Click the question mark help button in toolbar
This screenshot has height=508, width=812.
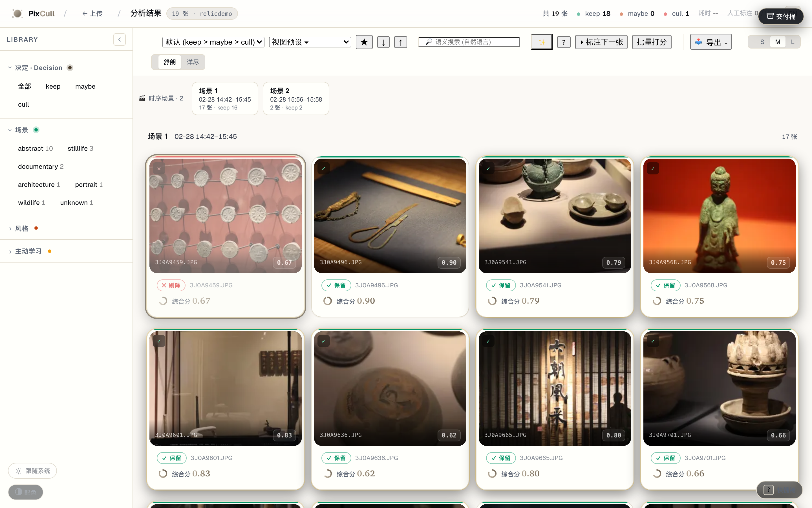coord(564,42)
